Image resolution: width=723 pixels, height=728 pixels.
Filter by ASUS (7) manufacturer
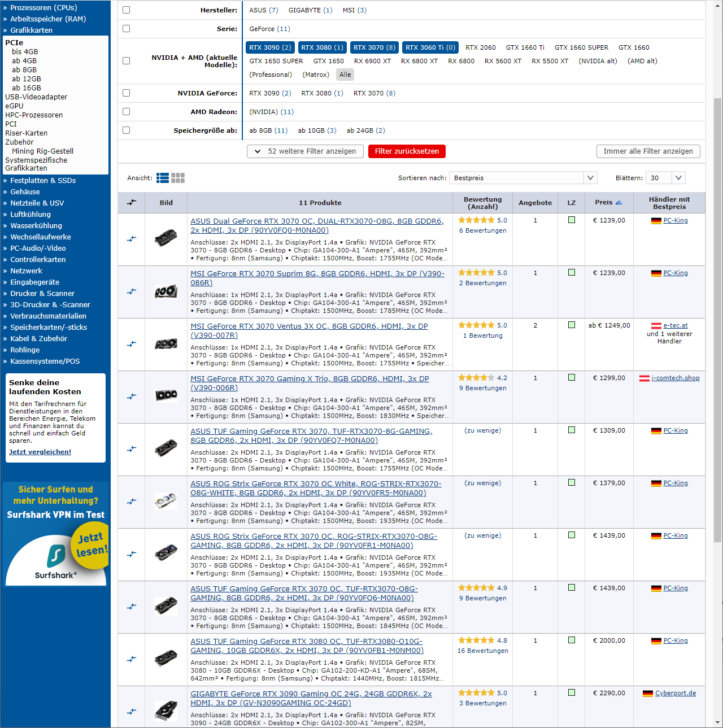[x=264, y=10]
